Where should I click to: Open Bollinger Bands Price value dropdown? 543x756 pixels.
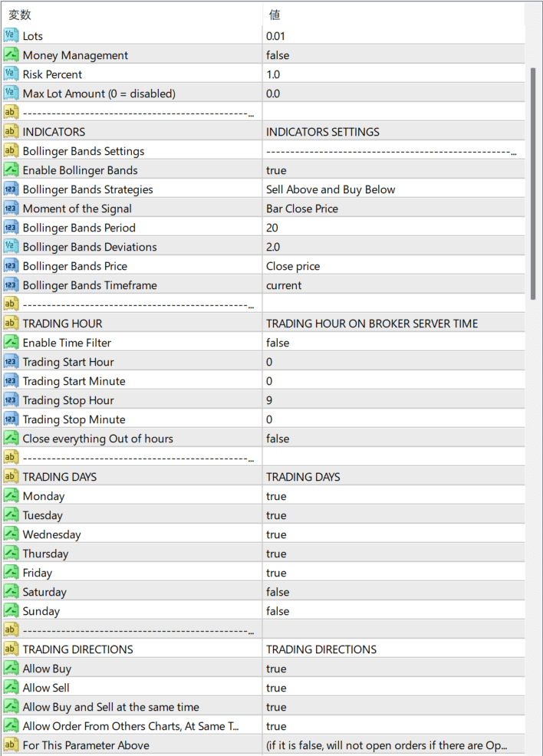[293, 266]
